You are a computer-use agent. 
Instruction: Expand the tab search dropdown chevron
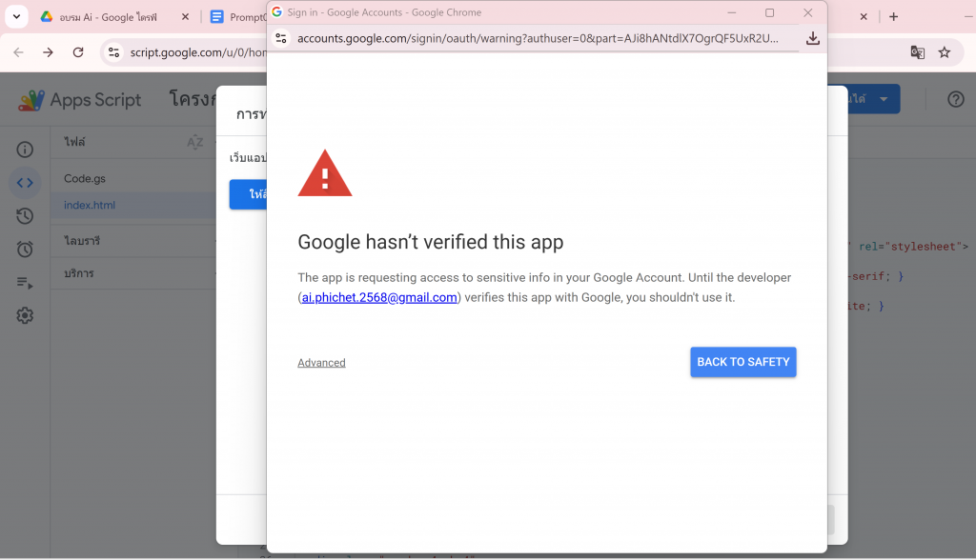(16, 17)
